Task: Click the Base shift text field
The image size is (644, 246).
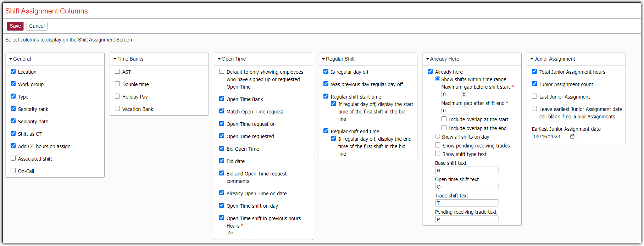Action: 466,170
